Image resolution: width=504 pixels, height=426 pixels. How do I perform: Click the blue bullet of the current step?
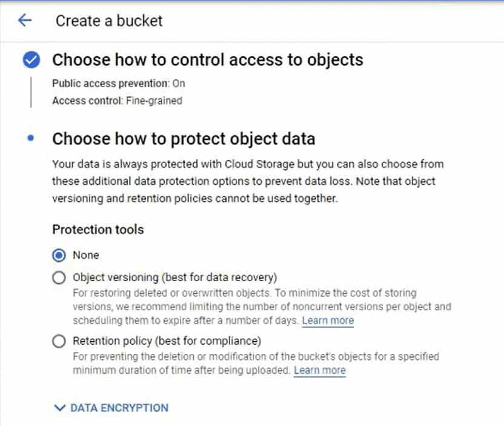click(31, 139)
